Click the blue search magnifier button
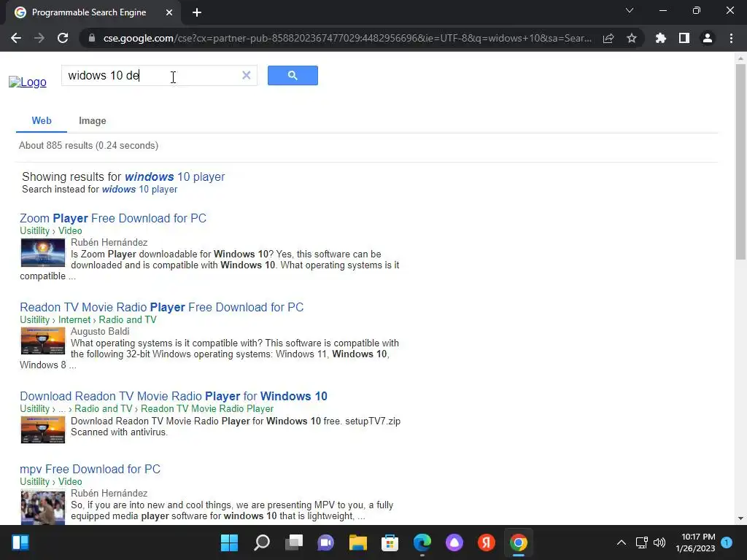The width and height of the screenshot is (747, 560). tap(293, 75)
